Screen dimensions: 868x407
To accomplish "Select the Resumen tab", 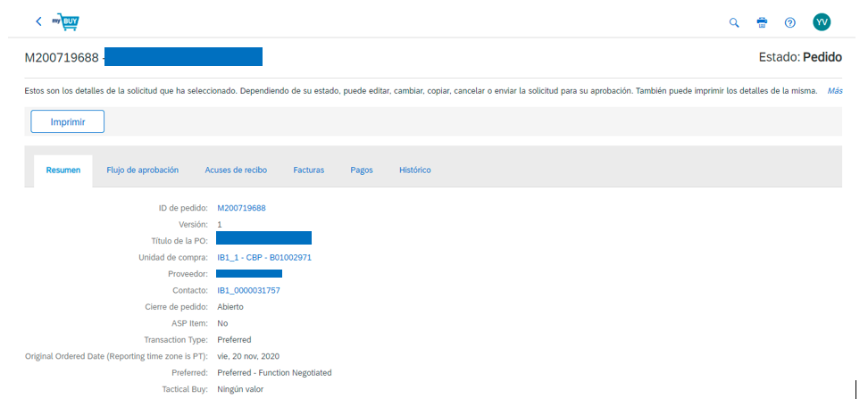I will click(x=63, y=170).
